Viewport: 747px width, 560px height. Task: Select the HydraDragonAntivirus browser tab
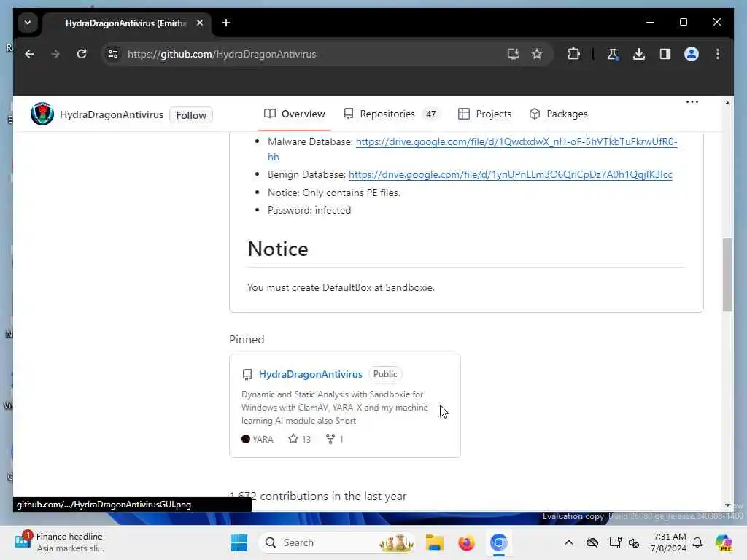126,23
